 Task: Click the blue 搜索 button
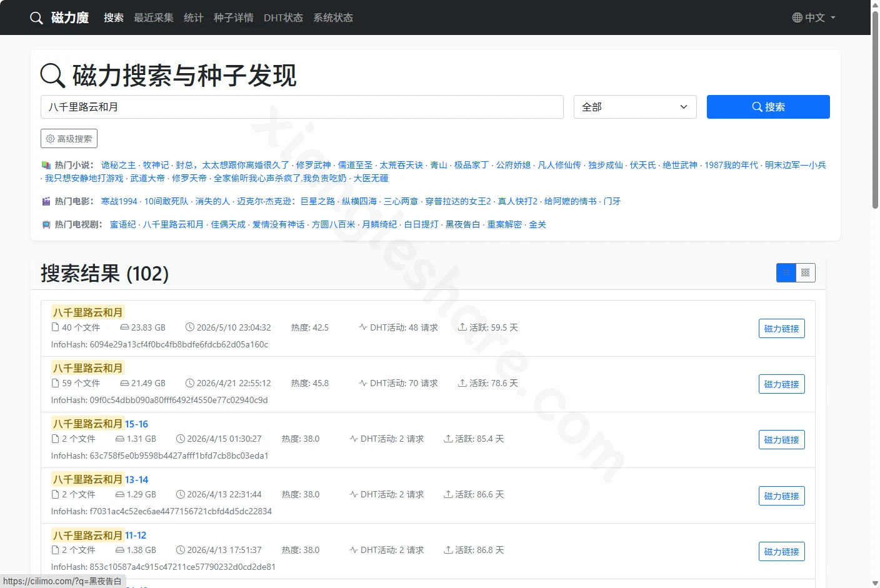(x=768, y=107)
